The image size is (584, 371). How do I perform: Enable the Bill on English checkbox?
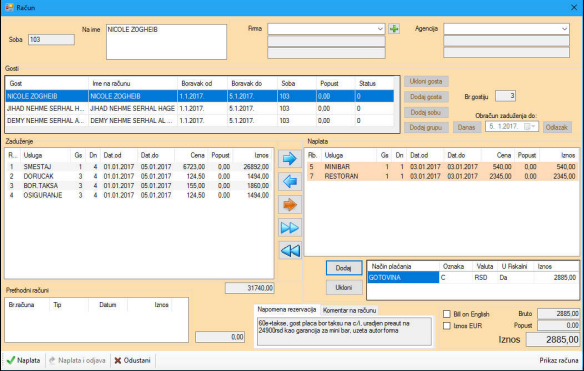pos(447,314)
